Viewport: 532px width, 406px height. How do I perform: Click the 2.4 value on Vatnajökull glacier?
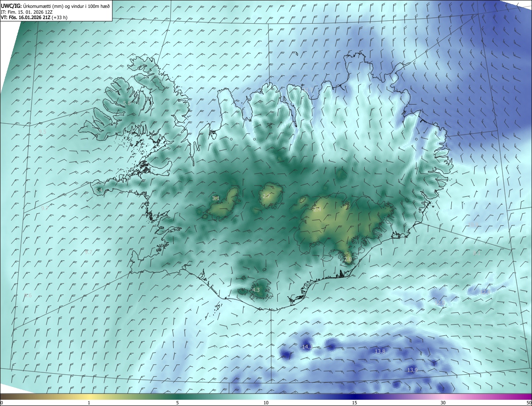317,210
